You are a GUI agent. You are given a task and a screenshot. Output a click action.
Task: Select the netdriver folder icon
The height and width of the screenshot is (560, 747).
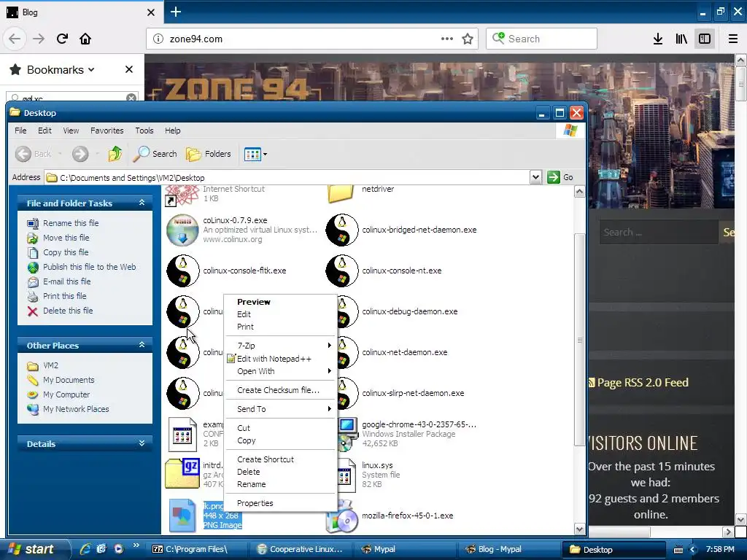coord(341,193)
